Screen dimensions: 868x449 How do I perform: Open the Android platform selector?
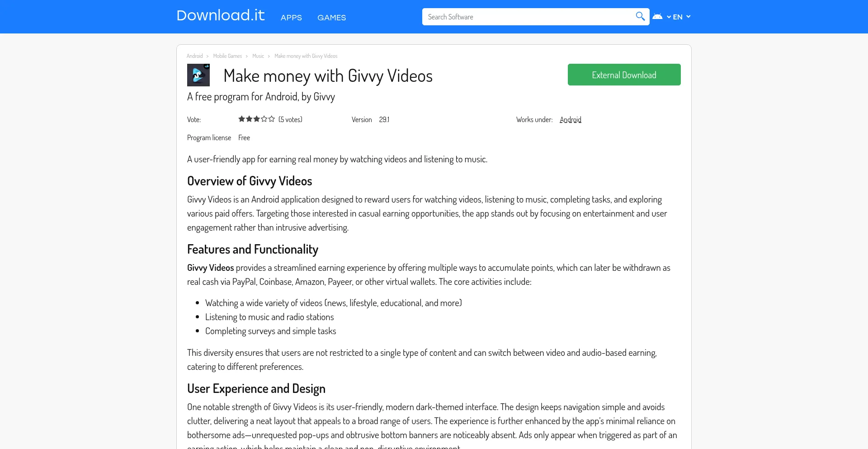[x=661, y=17]
